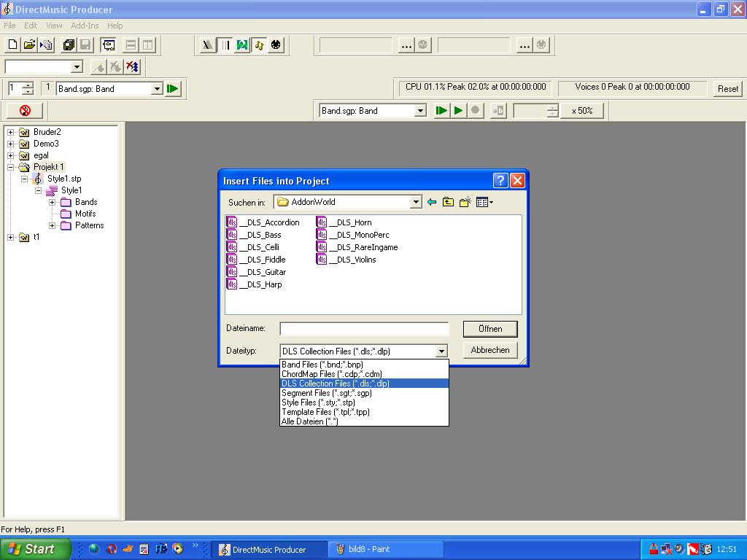Choose Style Files type from the list
This screenshot has width=747, height=560.
coord(319,402)
